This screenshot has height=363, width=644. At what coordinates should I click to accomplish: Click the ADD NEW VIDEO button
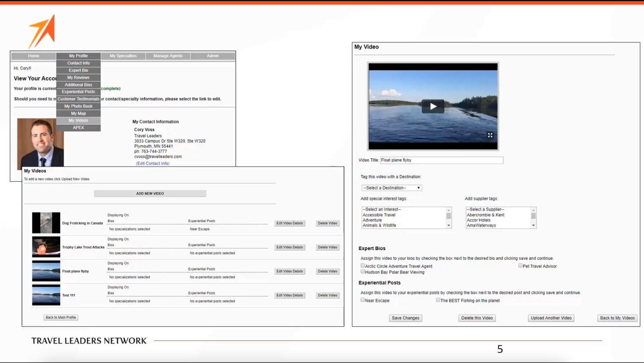pos(150,193)
